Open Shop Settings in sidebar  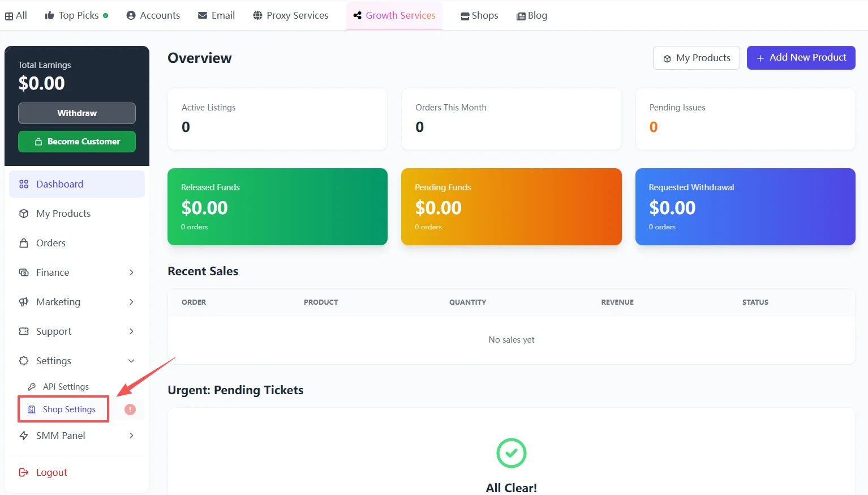tap(69, 409)
